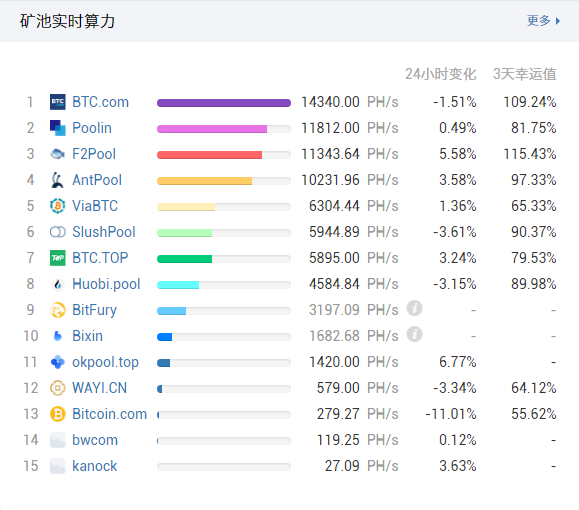579x510 pixels.
Task: Open the WAYI.CN pool link
Action: 100,388
